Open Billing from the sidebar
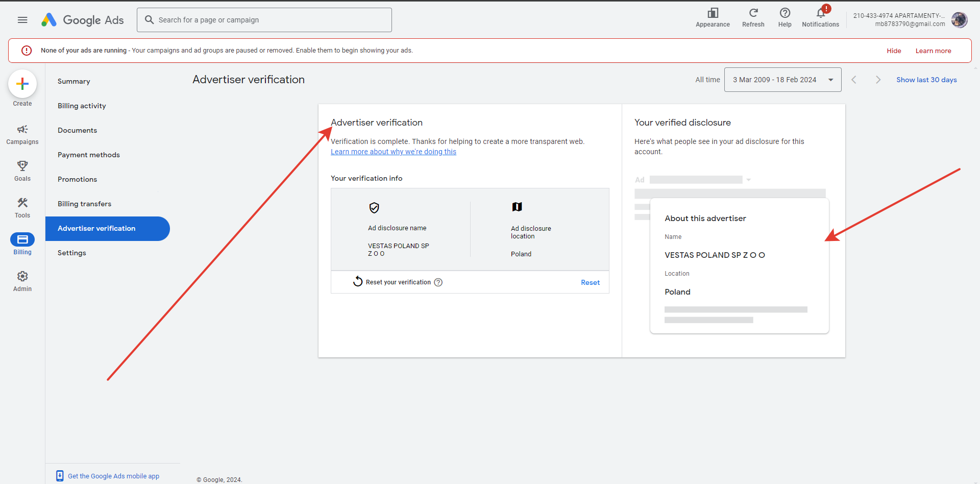The height and width of the screenshot is (484, 980). 22,244
